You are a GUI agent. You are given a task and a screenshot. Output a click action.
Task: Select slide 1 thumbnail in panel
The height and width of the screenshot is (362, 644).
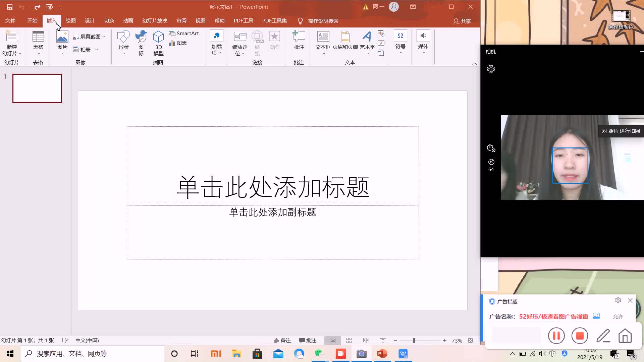[37, 88]
